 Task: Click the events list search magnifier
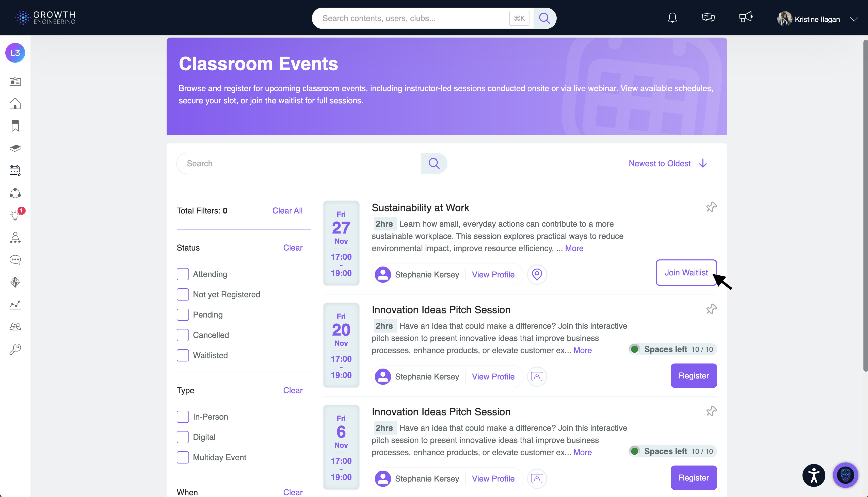tap(434, 163)
